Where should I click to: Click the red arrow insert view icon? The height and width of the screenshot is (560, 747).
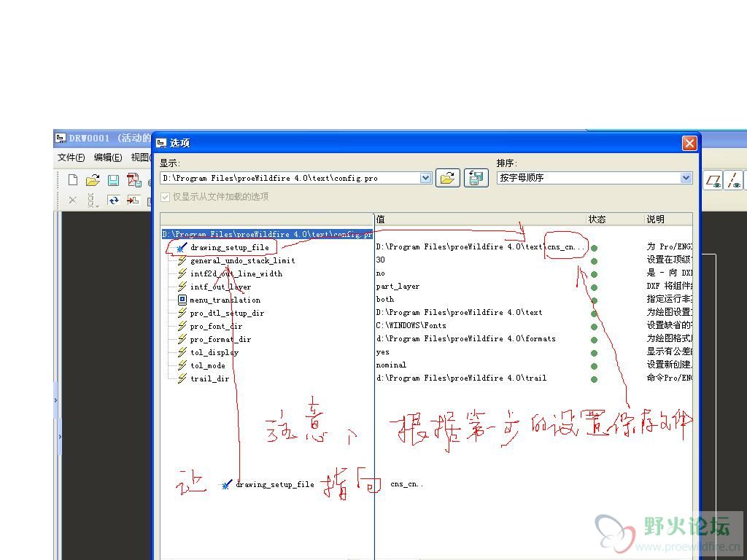133,201
